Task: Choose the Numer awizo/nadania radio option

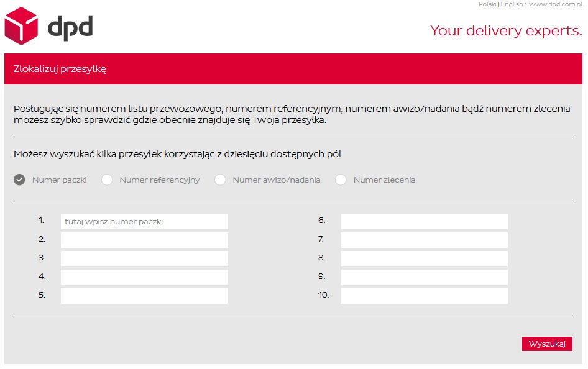Action: click(220, 180)
